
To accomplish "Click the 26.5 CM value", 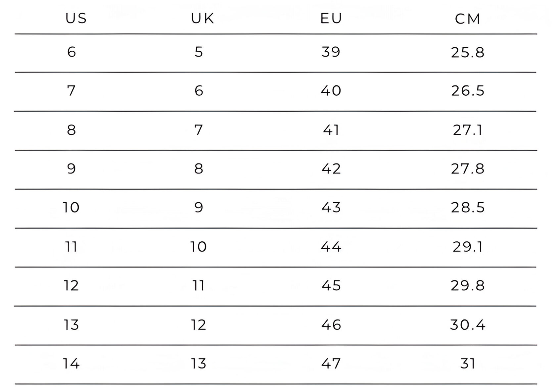I will tap(467, 91).
